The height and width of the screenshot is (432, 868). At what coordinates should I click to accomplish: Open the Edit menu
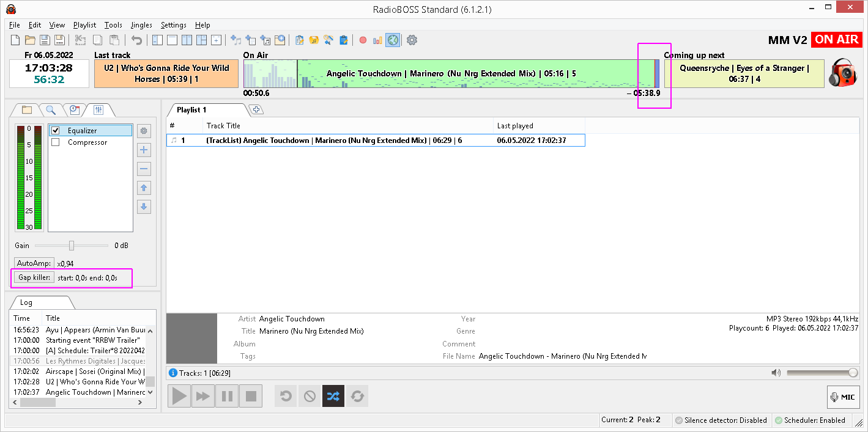(x=35, y=25)
